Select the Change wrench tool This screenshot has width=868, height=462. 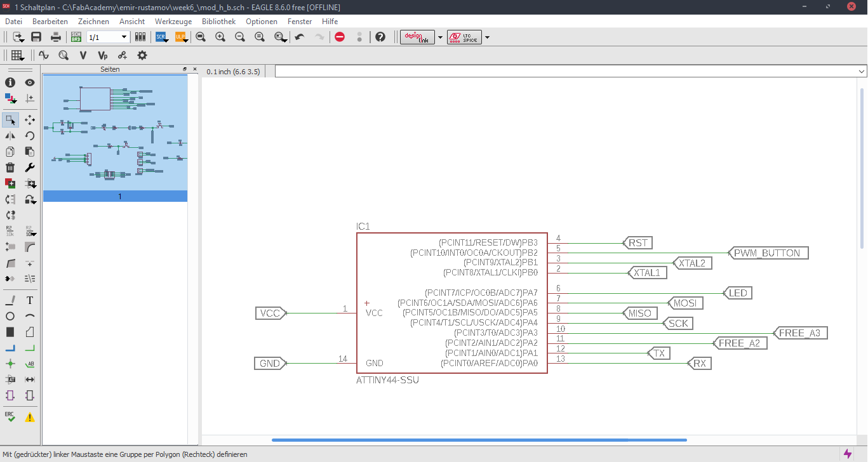(30, 168)
